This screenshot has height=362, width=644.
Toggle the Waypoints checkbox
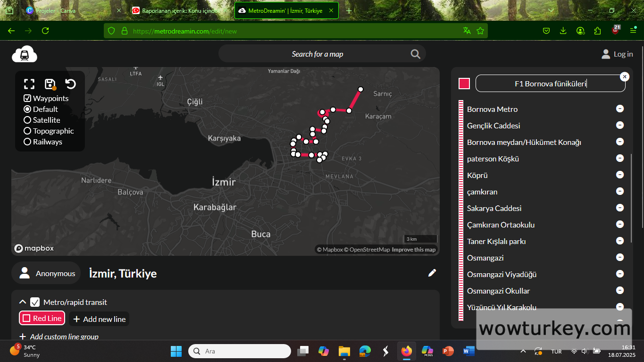[27, 98]
